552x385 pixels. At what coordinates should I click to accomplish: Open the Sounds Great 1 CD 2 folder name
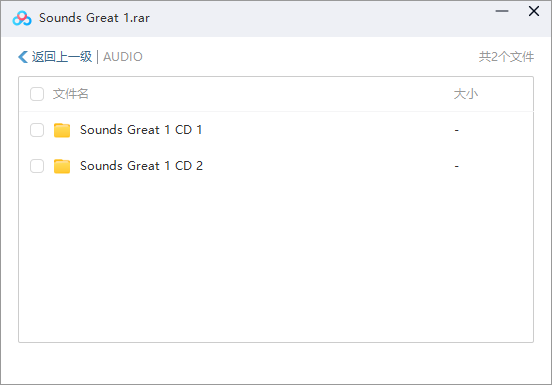tap(142, 166)
